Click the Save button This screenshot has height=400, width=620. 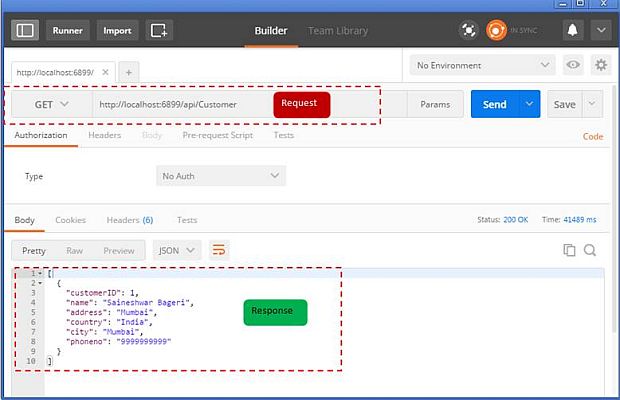coord(565,104)
